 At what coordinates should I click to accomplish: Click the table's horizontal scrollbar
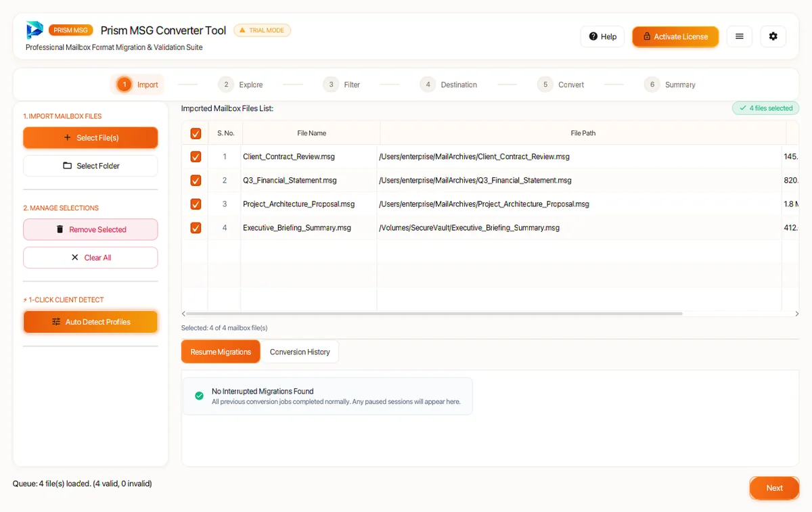point(434,314)
